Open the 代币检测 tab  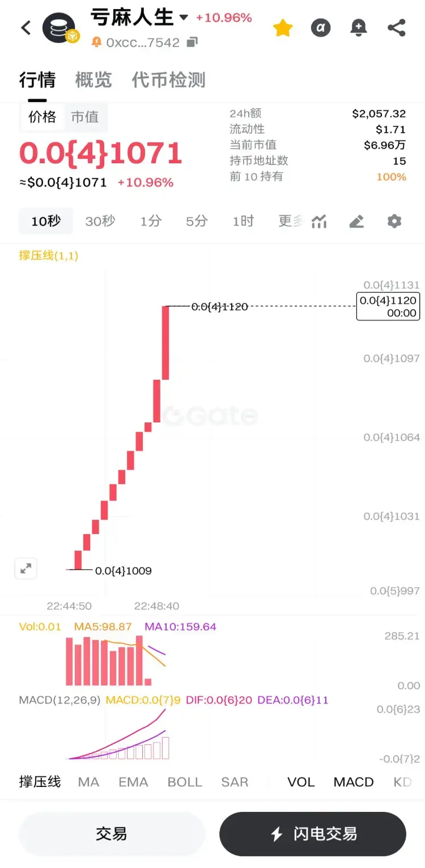coord(169,80)
